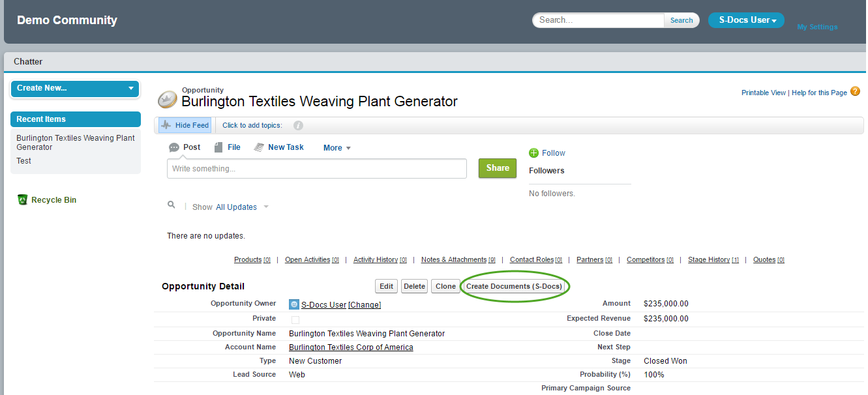This screenshot has width=868, height=395.
Task: Click the Opportunity Name field value
Action: 367,334
